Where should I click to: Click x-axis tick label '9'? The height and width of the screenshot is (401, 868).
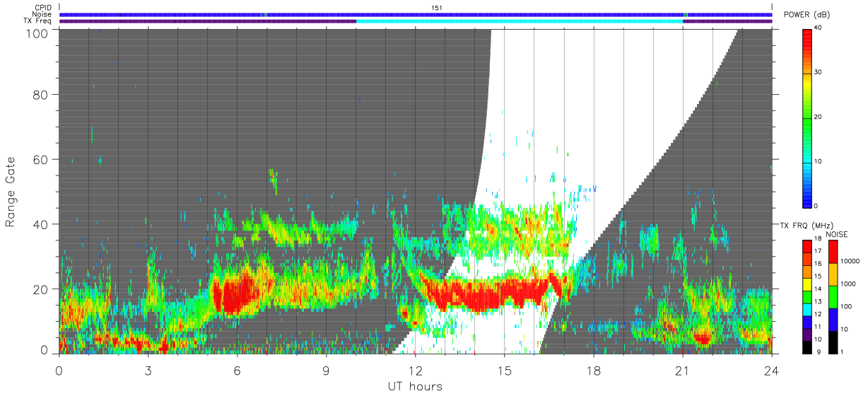[326, 371]
